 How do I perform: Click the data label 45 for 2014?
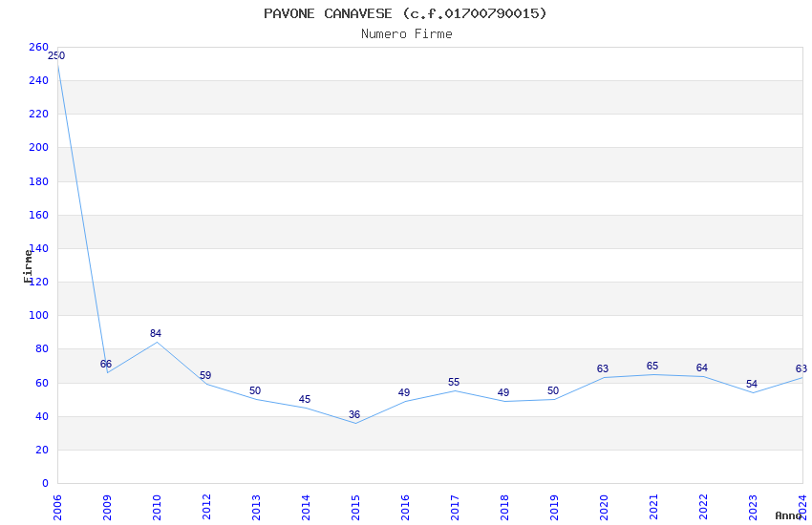pyautogui.click(x=305, y=399)
